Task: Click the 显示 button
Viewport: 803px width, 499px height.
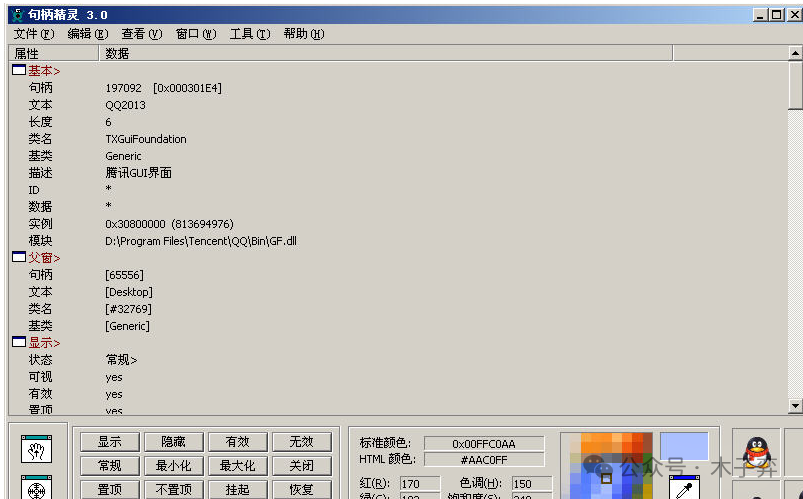Action: point(110,442)
